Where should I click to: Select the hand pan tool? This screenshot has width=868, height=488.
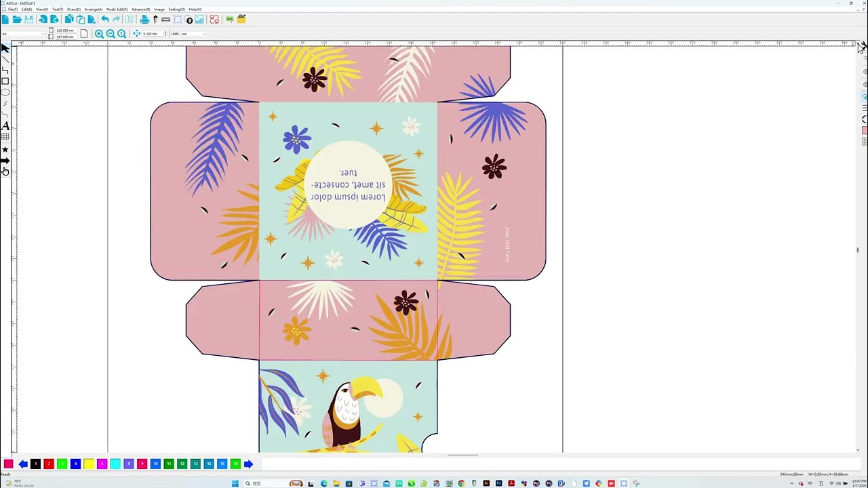point(5,171)
